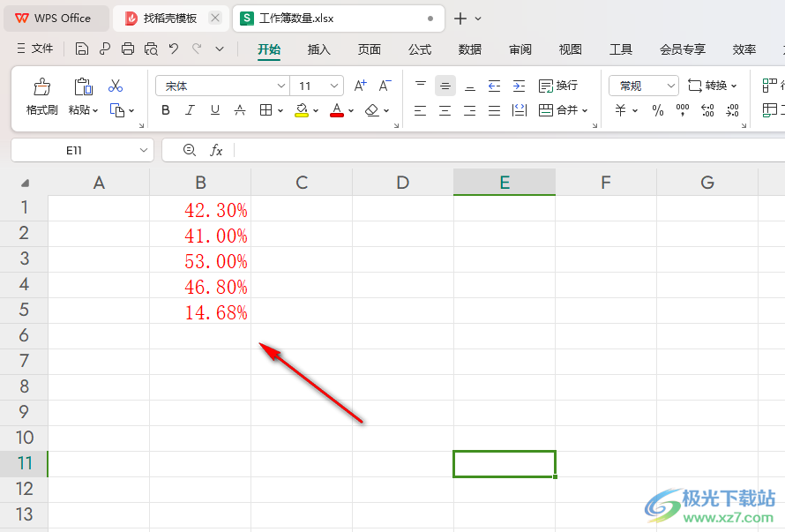Expand the Paste options dropdown
This screenshot has width=785, height=532.
(95, 110)
